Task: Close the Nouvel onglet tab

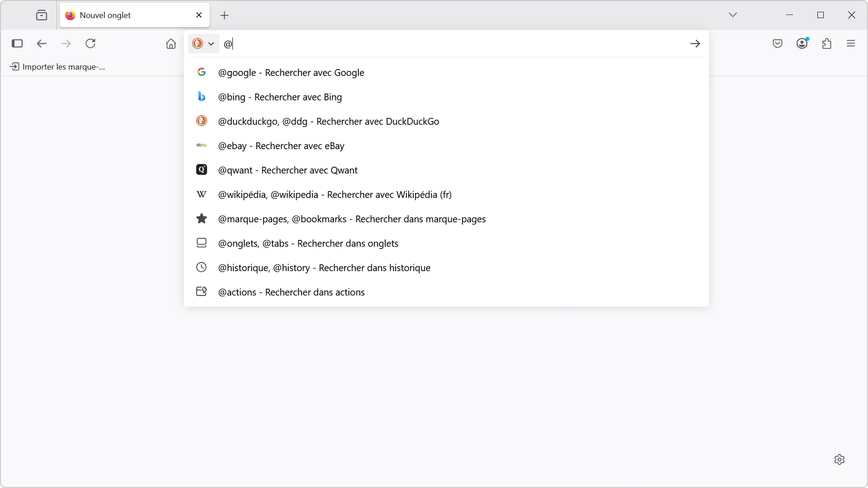Action: point(199,15)
